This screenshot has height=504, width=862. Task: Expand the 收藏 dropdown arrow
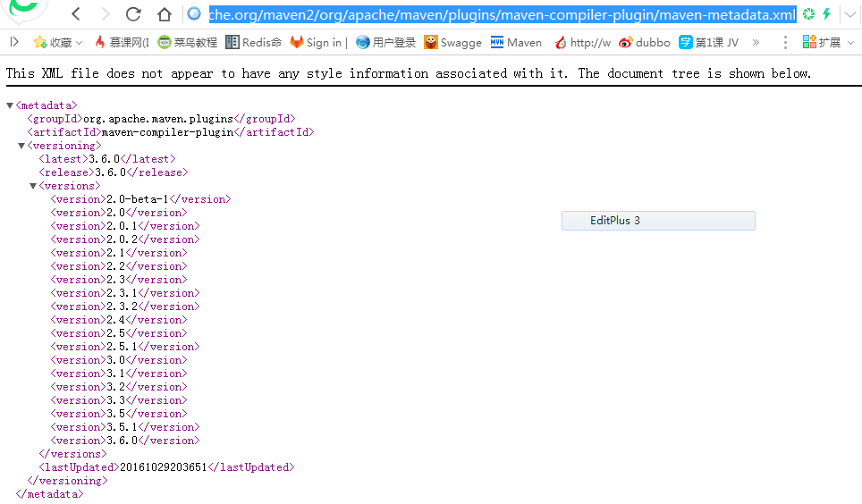pos(80,43)
